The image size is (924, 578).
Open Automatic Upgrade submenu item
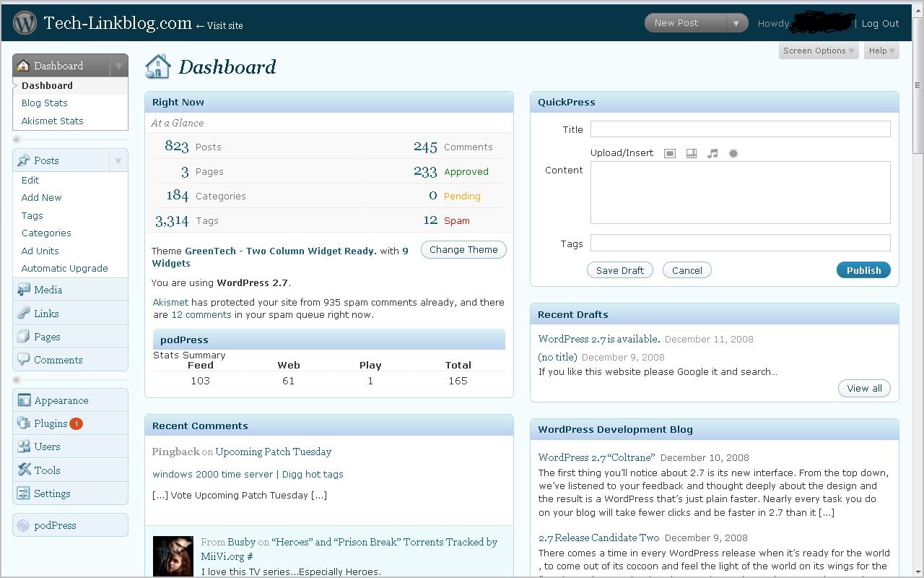(x=65, y=268)
